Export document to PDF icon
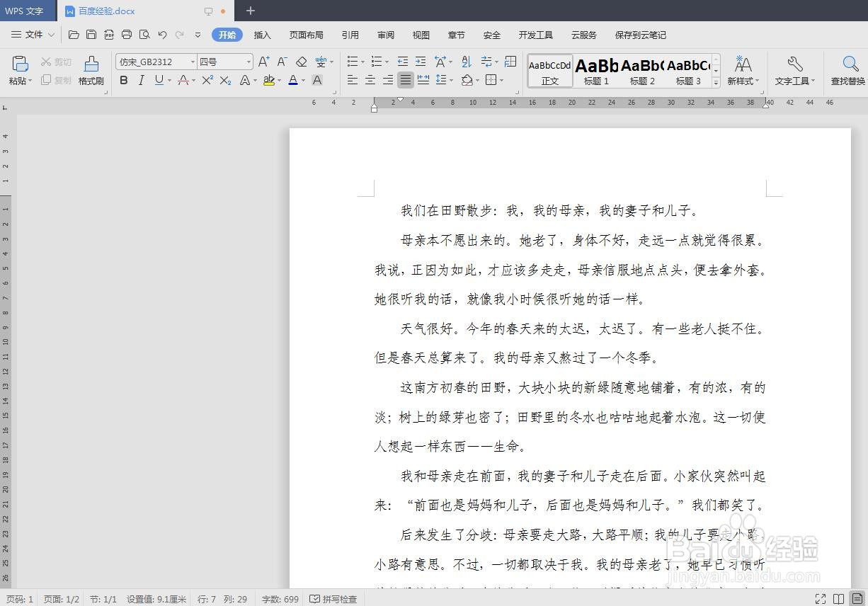The width and height of the screenshot is (868, 606). 109,35
